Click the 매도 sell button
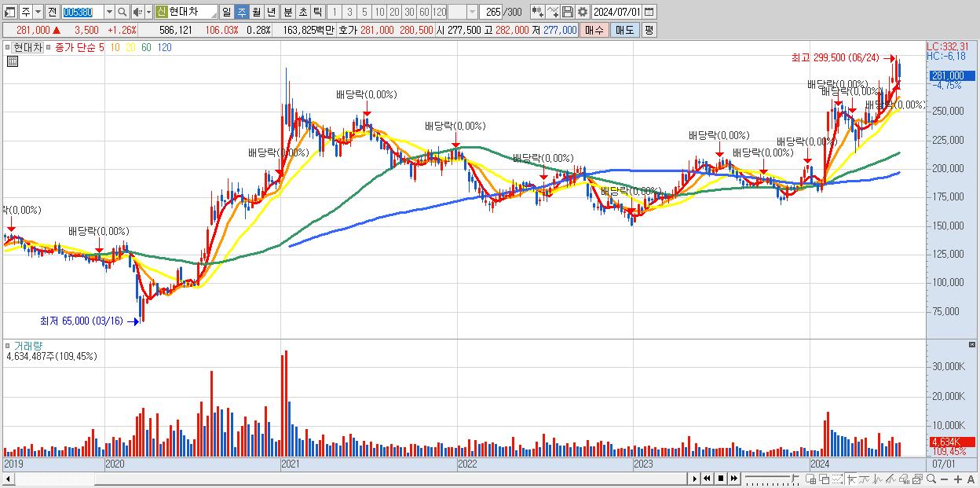The height and width of the screenshot is (488, 980). click(624, 30)
